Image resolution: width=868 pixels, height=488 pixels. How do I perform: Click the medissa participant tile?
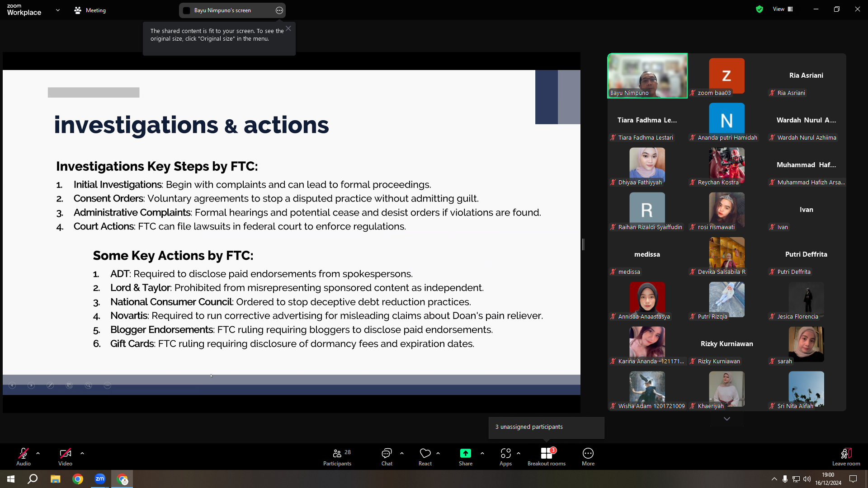click(647, 254)
